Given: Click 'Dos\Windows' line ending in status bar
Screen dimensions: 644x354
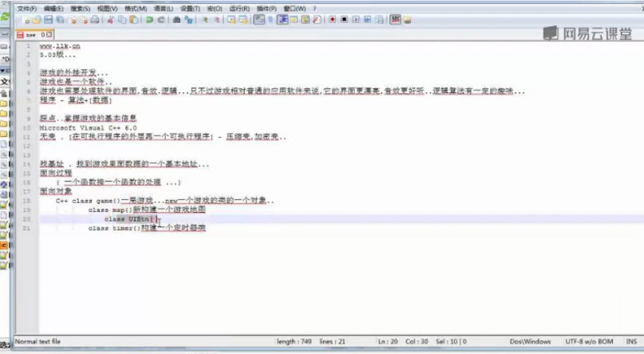Looking at the screenshot, I should [530, 341].
